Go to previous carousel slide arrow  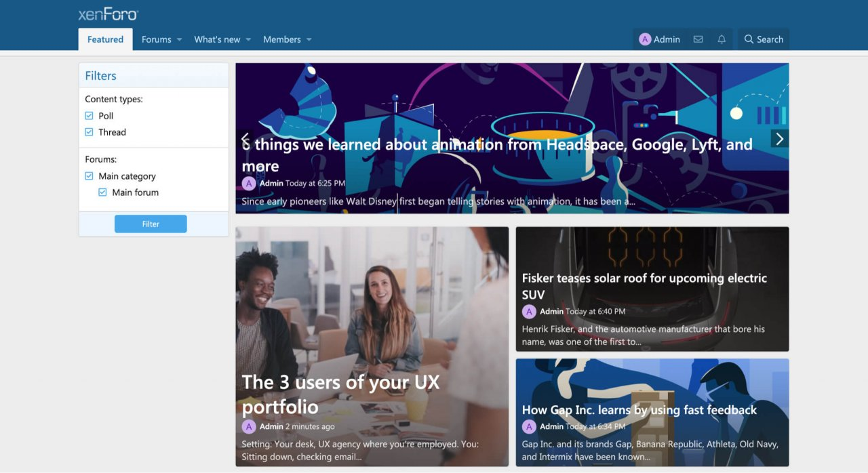(x=245, y=139)
